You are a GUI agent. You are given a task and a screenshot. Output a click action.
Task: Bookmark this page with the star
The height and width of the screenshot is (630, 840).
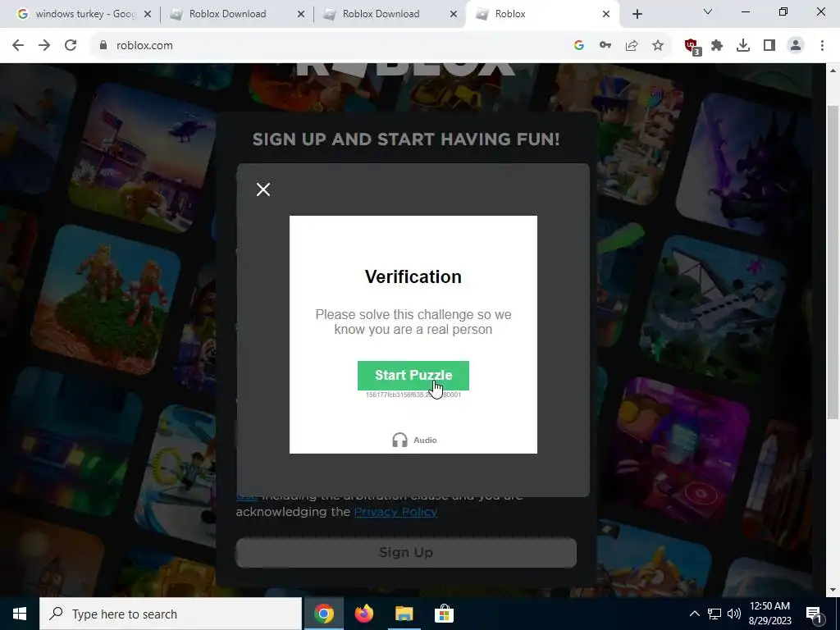click(658, 46)
